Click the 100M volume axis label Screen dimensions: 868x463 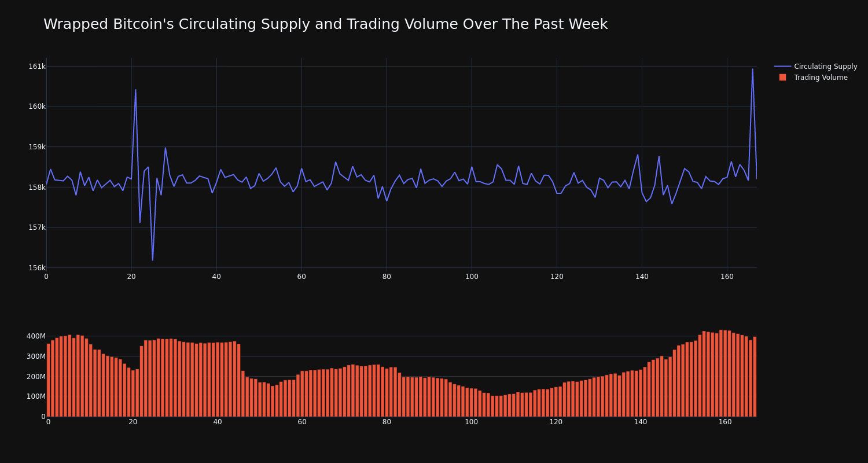(x=36, y=396)
